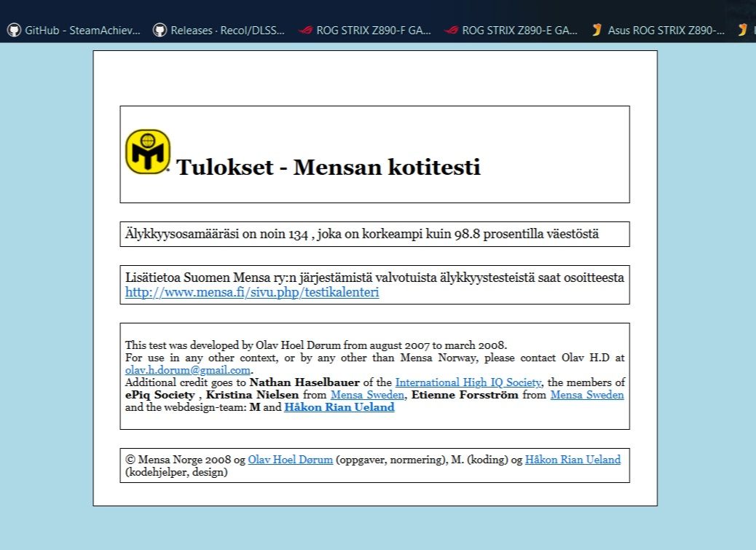The image size is (756, 550).
Task: Open Mensa Sweden link after Etienne Forsström
Action: pyautogui.click(x=587, y=395)
